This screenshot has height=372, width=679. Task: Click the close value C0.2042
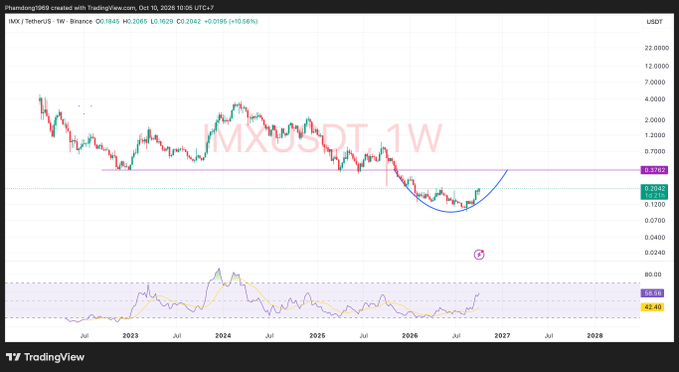point(189,21)
